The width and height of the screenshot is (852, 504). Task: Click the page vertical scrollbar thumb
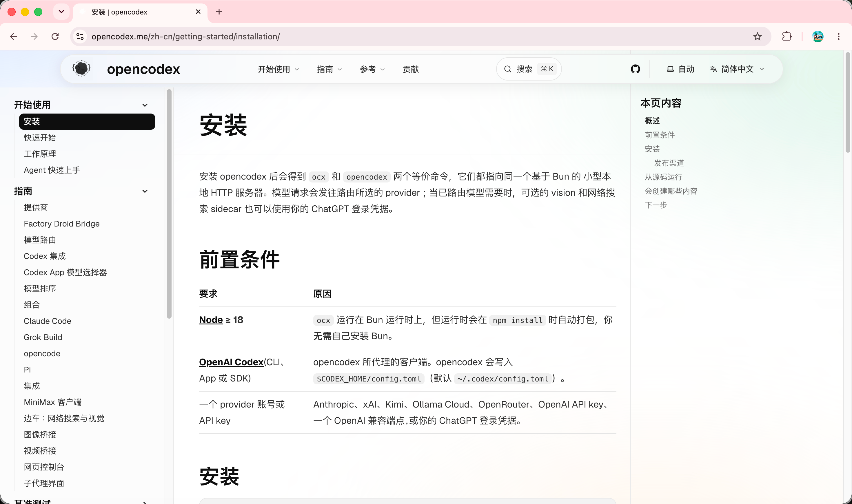tap(848, 102)
